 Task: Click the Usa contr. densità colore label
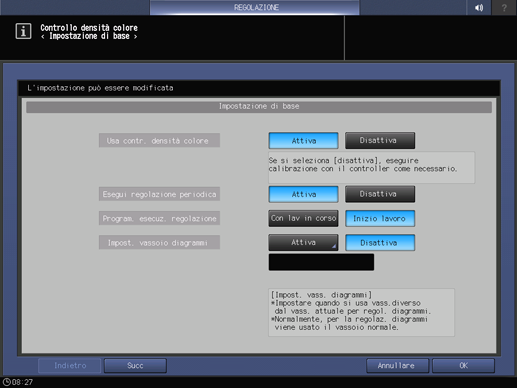point(159,140)
